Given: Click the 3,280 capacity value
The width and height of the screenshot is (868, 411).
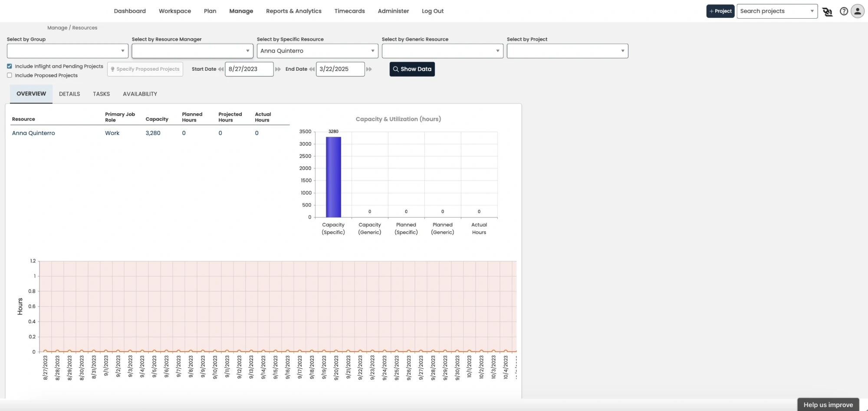Looking at the screenshot, I should click(153, 133).
